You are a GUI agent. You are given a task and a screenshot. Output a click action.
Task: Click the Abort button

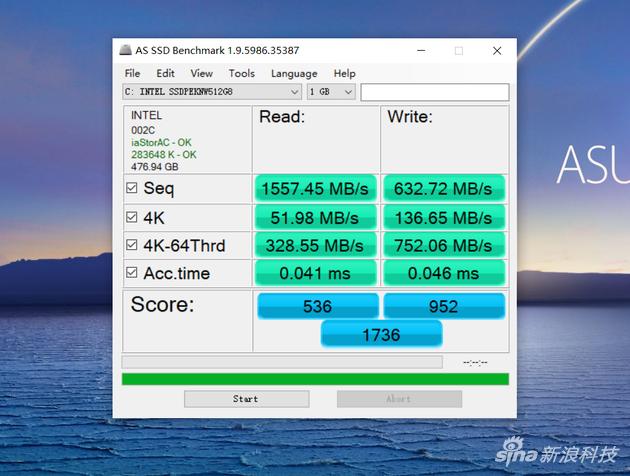(x=399, y=399)
